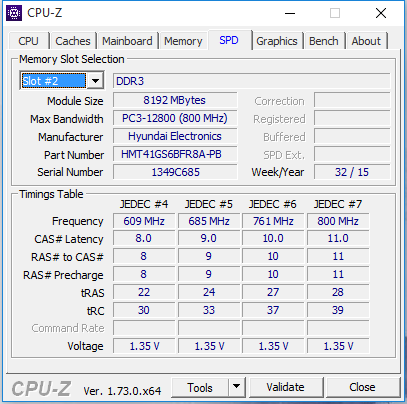Click the CPU-Z app icon in title bar
Image resolution: width=407 pixels, height=404 pixels.
(x=14, y=13)
